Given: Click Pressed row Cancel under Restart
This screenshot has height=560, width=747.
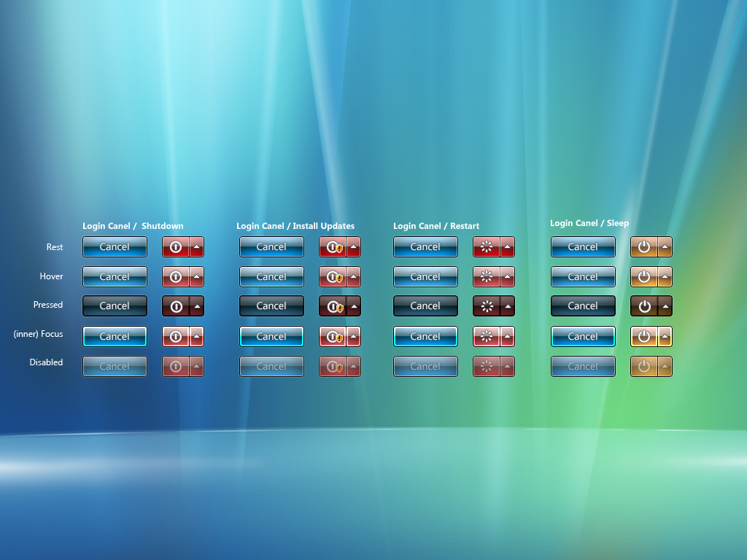Looking at the screenshot, I should 425,306.
